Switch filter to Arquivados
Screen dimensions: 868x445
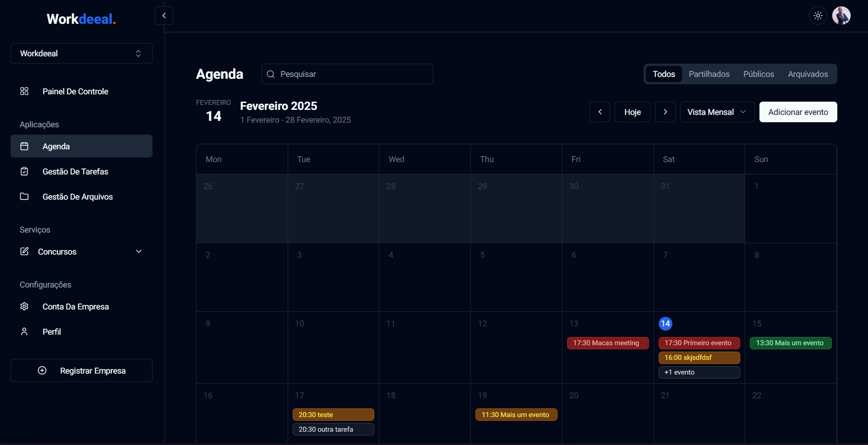pos(808,74)
